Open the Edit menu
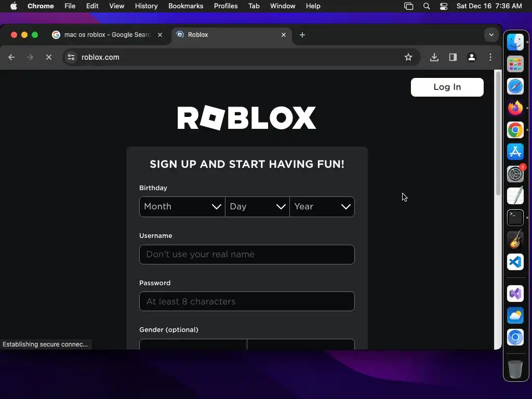Screen dimensions: 532x399 tap(92, 6)
